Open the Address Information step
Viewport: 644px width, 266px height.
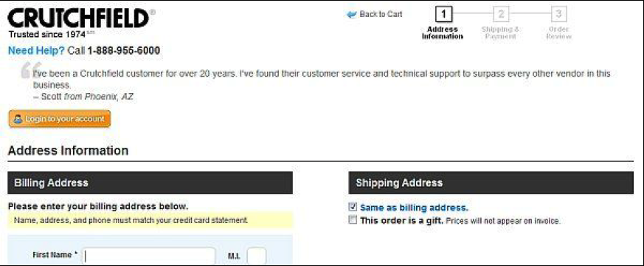pyautogui.click(x=443, y=33)
